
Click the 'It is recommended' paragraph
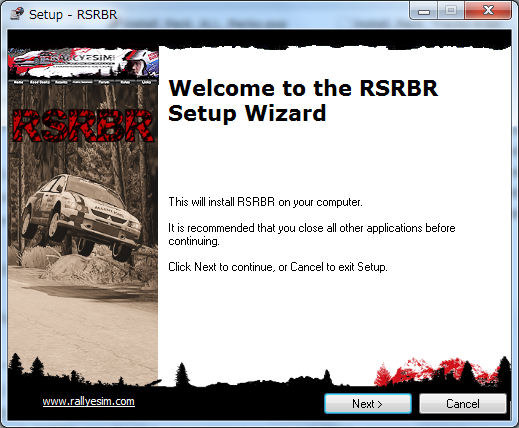312,234
